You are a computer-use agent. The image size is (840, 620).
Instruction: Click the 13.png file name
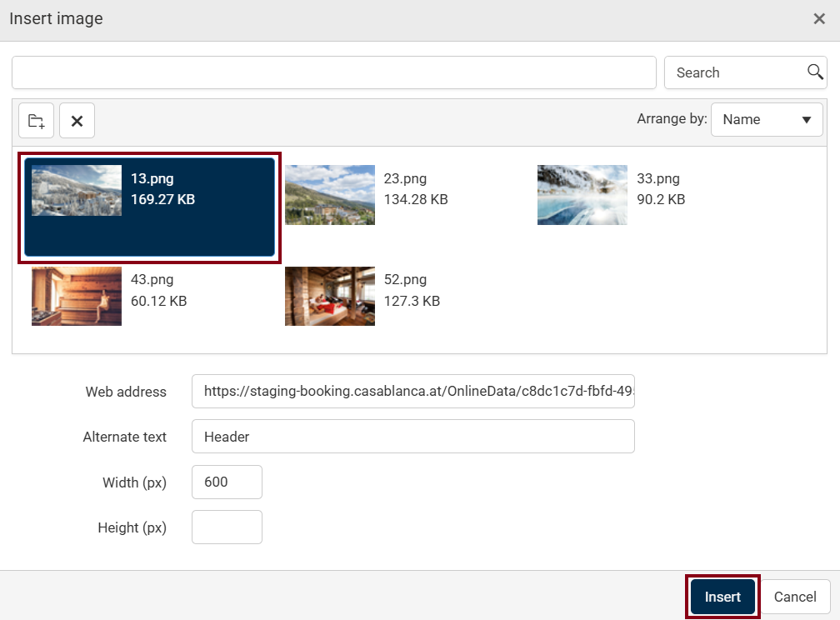coord(152,178)
